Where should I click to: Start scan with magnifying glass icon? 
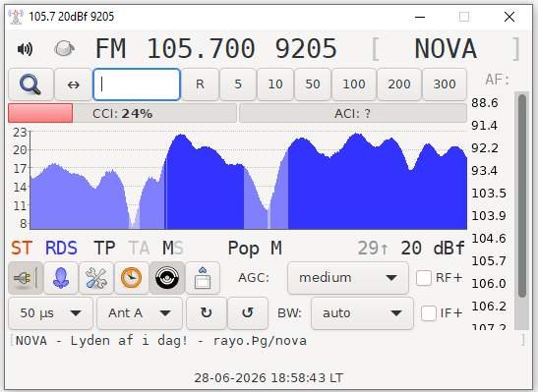click(x=30, y=84)
